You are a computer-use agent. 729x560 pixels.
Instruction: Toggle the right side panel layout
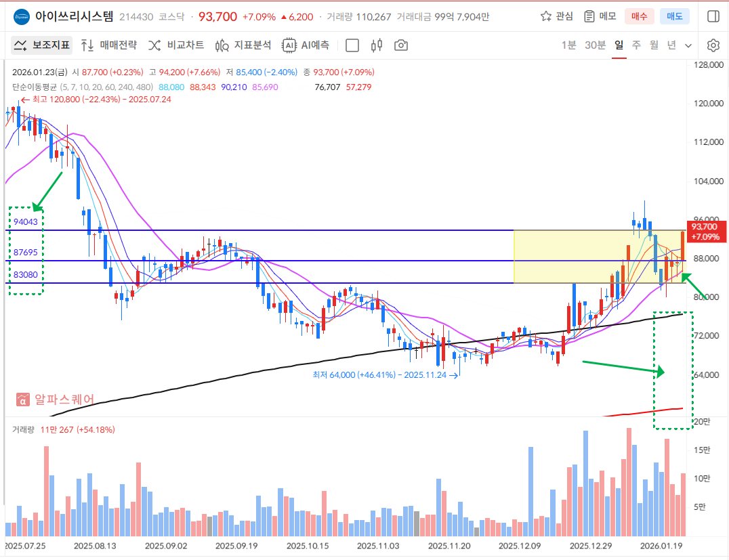[x=713, y=16]
